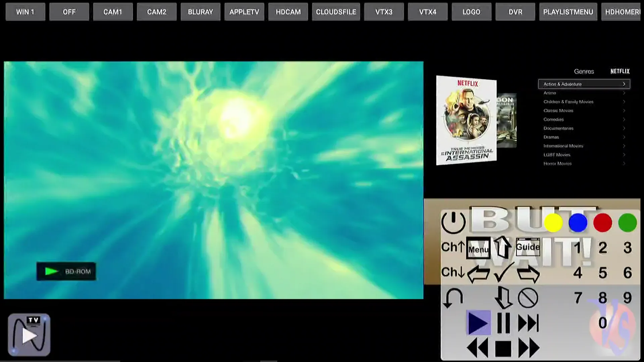
Task: Toggle the Menu button on remote control
Action: pyautogui.click(x=478, y=247)
